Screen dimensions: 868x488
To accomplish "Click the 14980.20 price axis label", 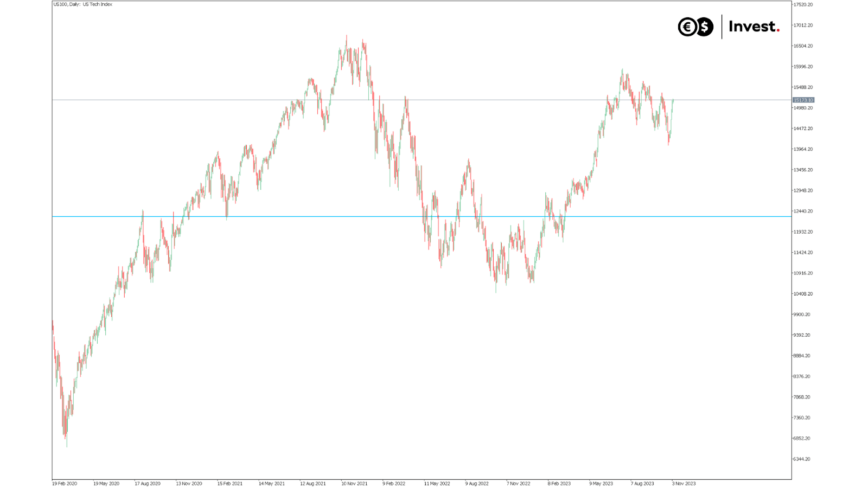I will pos(803,108).
